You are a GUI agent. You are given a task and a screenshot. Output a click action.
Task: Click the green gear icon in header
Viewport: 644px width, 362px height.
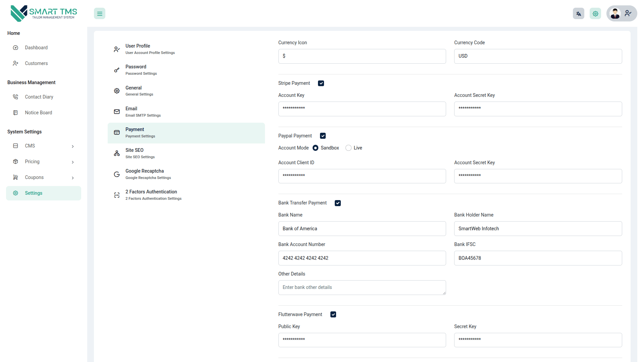[x=595, y=14]
